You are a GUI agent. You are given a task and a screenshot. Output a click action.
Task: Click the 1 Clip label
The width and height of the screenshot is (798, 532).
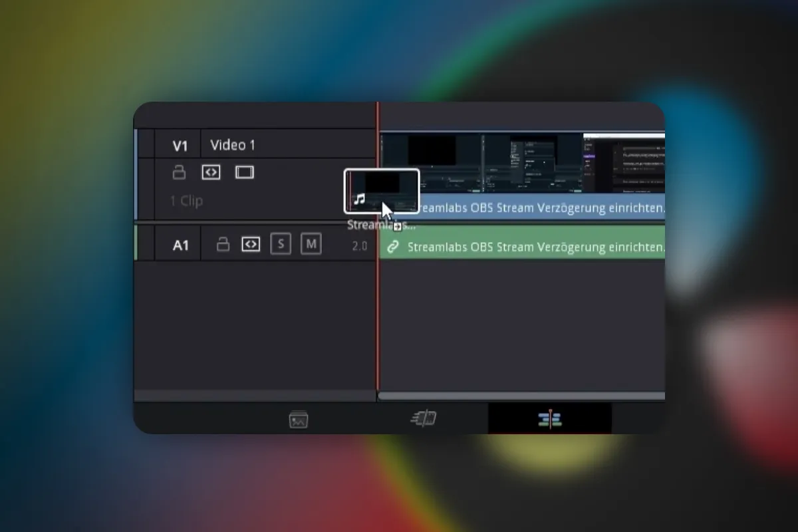coord(186,201)
